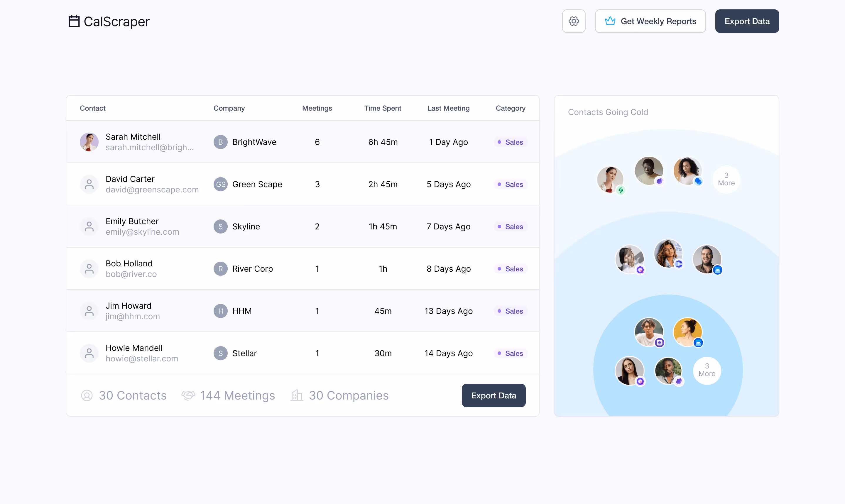Click the middle-ring woman with wavy hair avatar

click(x=668, y=254)
